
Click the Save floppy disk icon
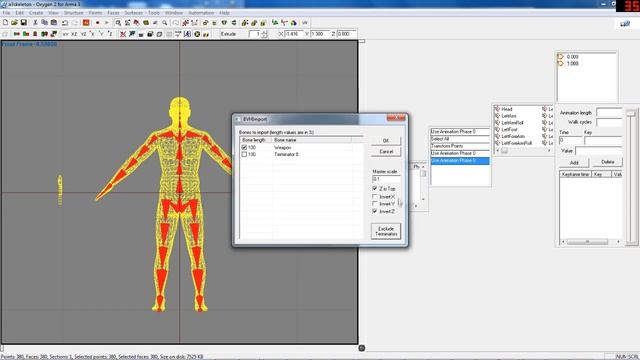click(x=23, y=22)
